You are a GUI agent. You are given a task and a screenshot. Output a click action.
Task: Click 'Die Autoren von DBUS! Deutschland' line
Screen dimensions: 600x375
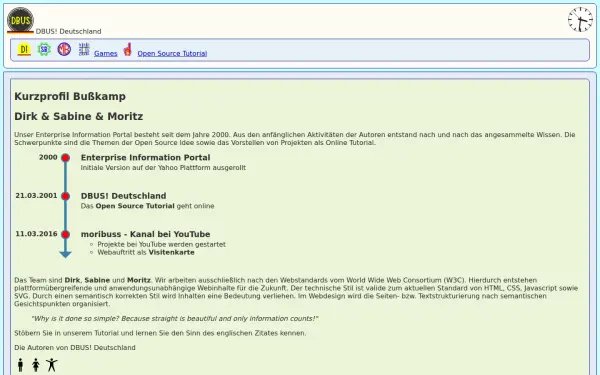pos(75,347)
